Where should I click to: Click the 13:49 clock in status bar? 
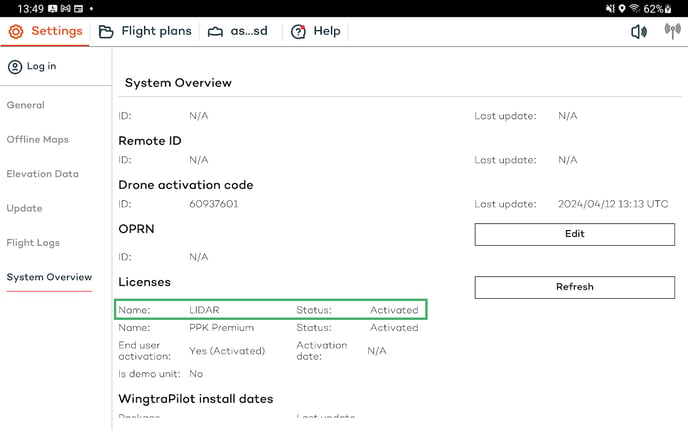click(x=30, y=9)
